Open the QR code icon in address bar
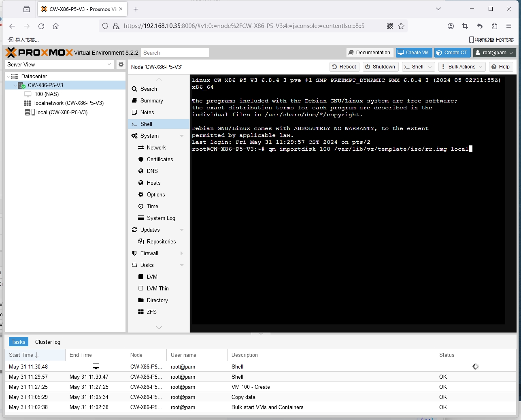 click(x=390, y=26)
